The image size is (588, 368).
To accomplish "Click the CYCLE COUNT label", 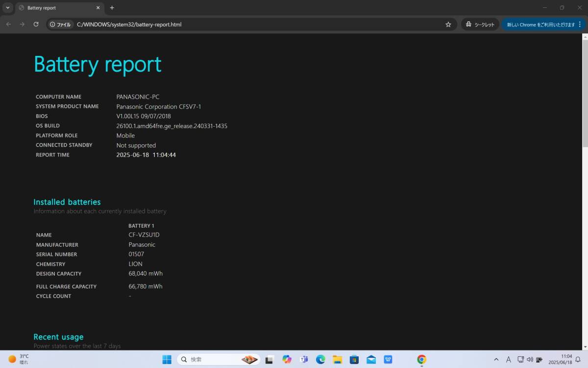I will (x=53, y=296).
